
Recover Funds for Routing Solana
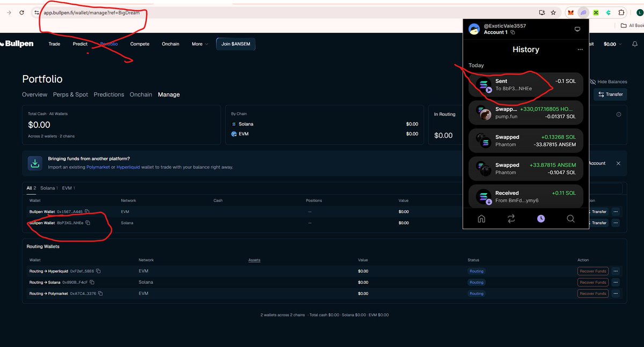click(593, 282)
